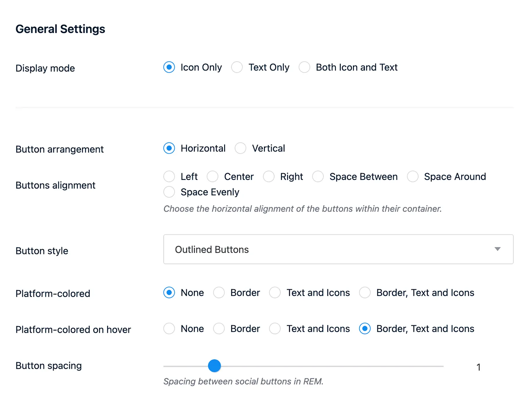Image resolution: width=532 pixels, height=419 pixels.
Task: Set Platform-colored to Border
Action: (219, 293)
